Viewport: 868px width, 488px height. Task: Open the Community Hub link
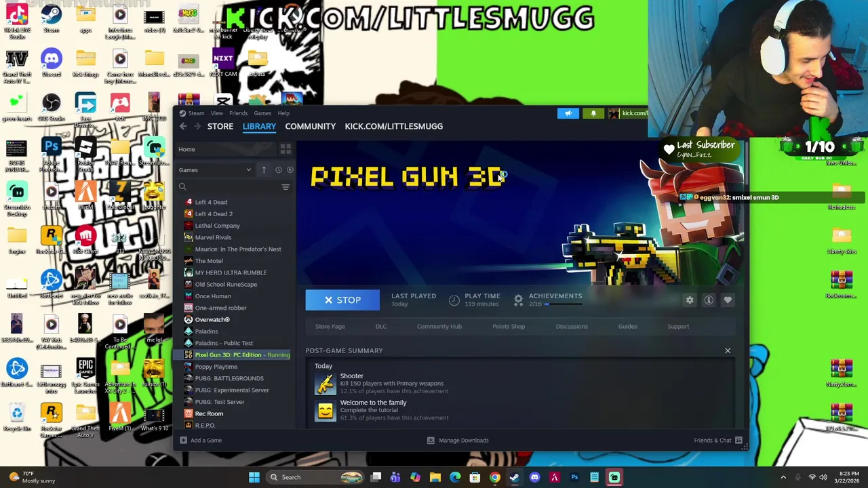tap(439, 327)
